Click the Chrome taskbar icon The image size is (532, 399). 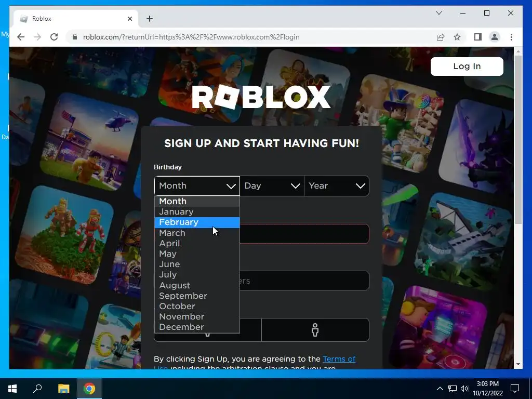point(89,389)
